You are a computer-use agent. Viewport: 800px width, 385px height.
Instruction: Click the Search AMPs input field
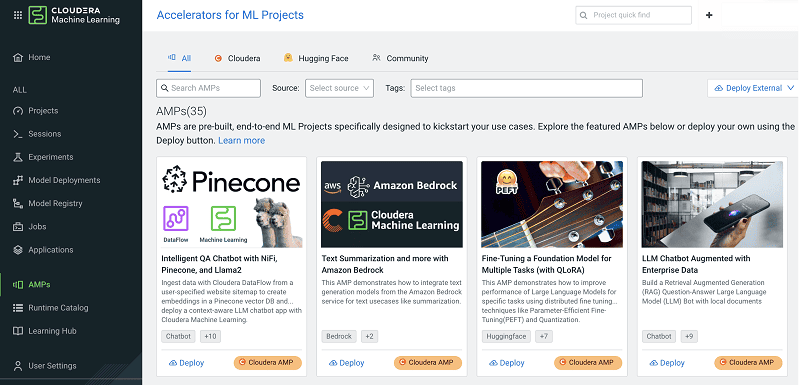click(x=208, y=88)
